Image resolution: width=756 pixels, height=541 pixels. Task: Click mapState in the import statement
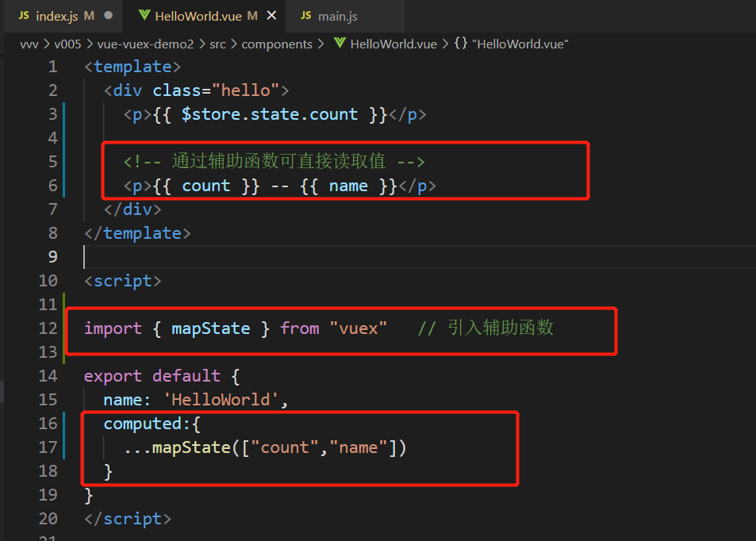pyautogui.click(x=211, y=328)
